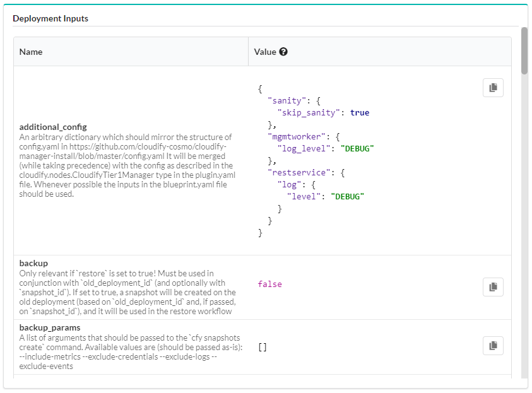Select the backup_params input name
Viewport: 532px width, 393px height.
[50, 327]
